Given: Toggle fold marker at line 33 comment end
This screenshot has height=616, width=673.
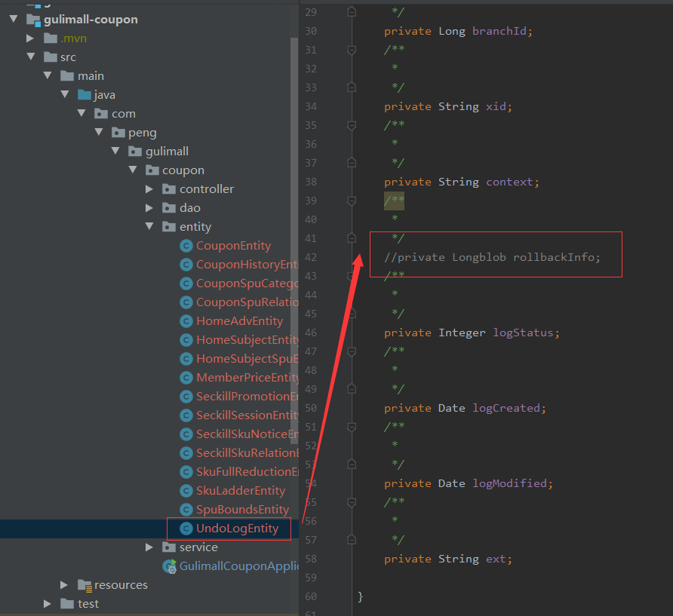Looking at the screenshot, I should tap(352, 87).
